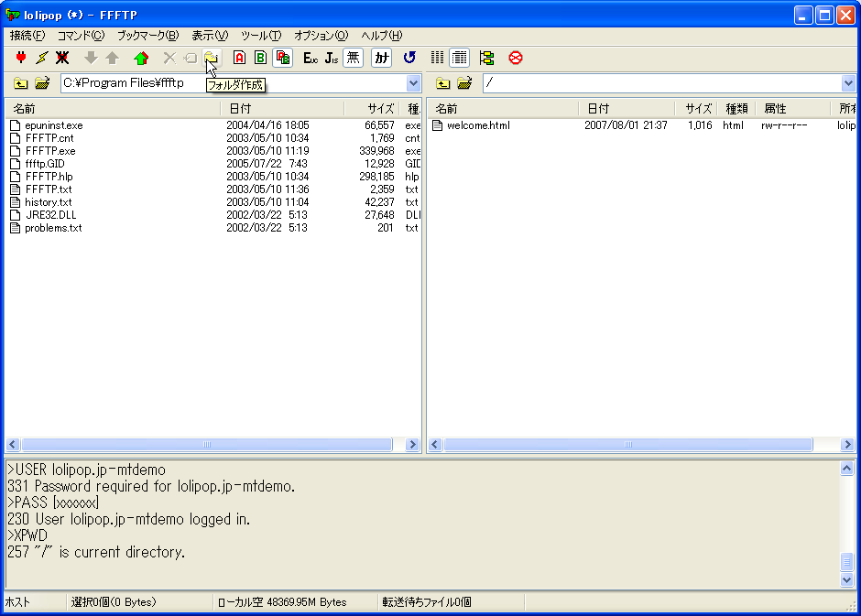Switch to details view mode
The width and height of the screenshot is (861, 616).
[460, 58]
